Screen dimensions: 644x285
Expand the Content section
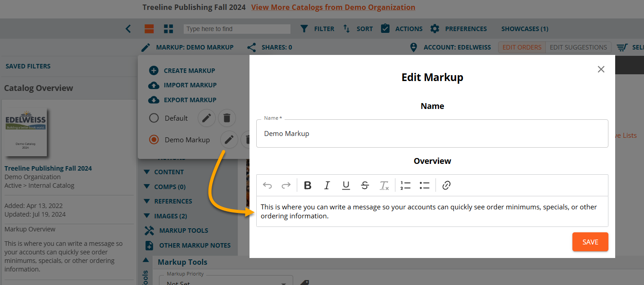pyautogui.click(x=163, y=172)
